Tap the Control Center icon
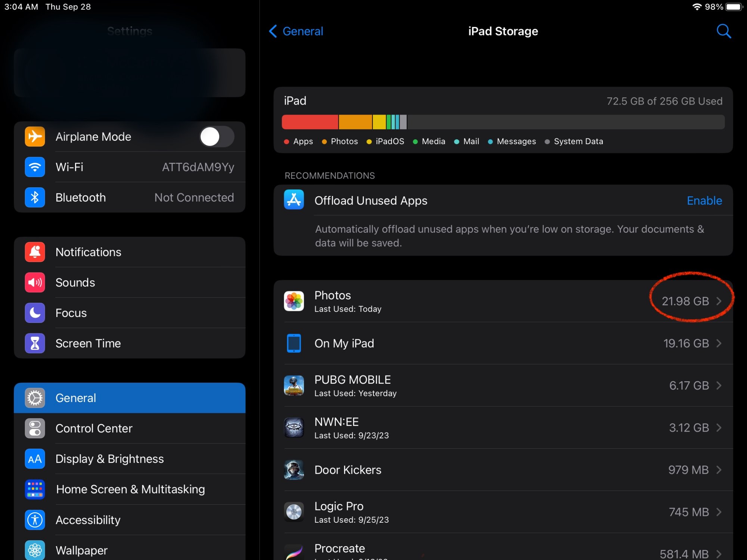Screen dimensions: 747x560 pos(35,428)
